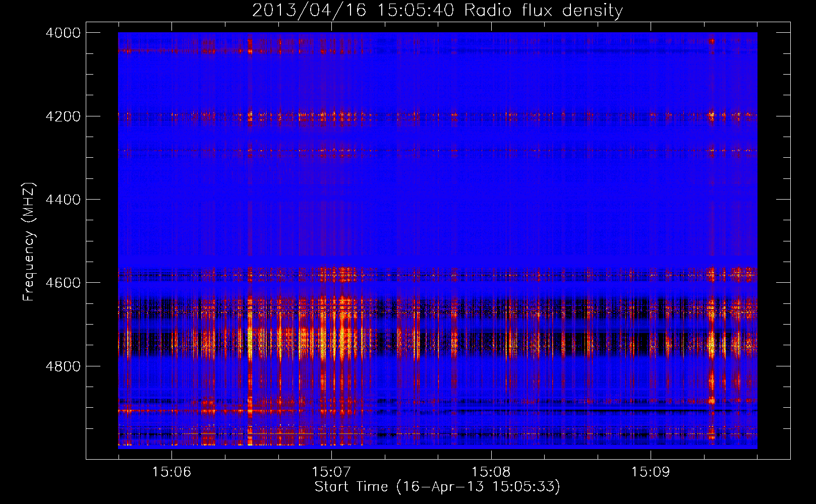
Task: Select the 4000 frequency axis label
Action: point(63,33)
